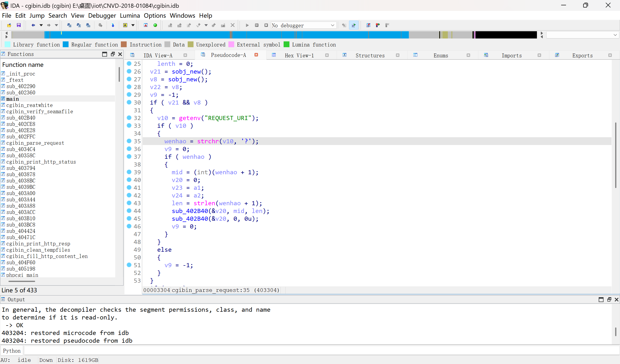The image size is (620, 364).
Task: Switch to the Hex View-1 tab
Action: pos(299,55)
